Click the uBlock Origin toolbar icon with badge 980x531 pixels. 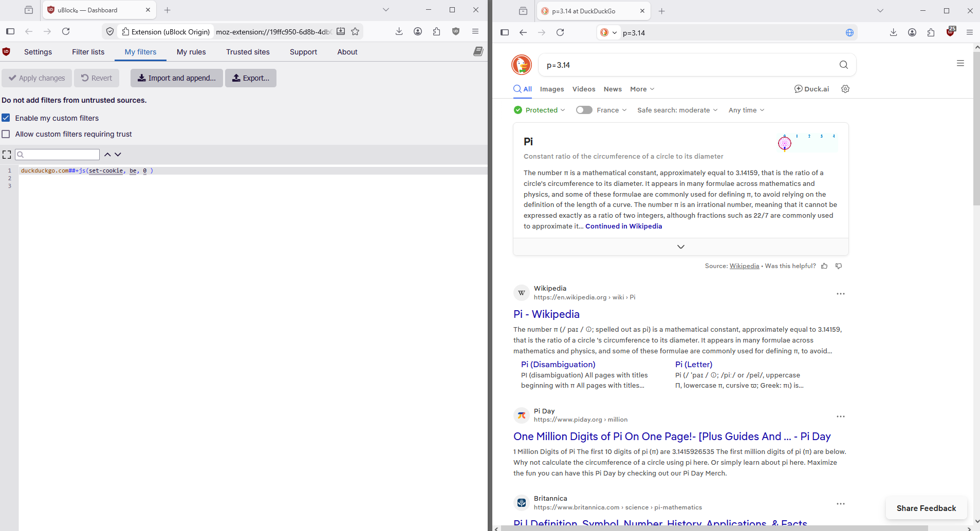coord(950,32)
